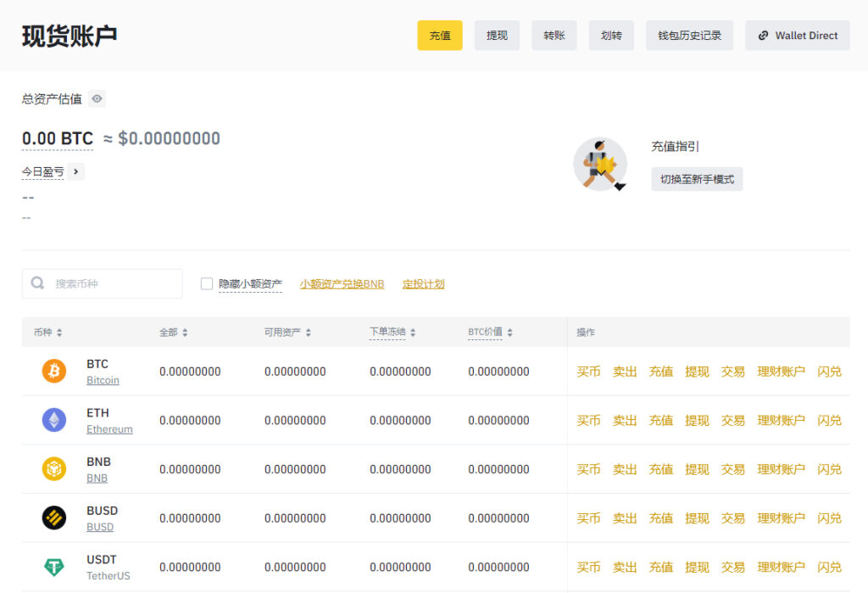Open the Ethereum name link

109,429
